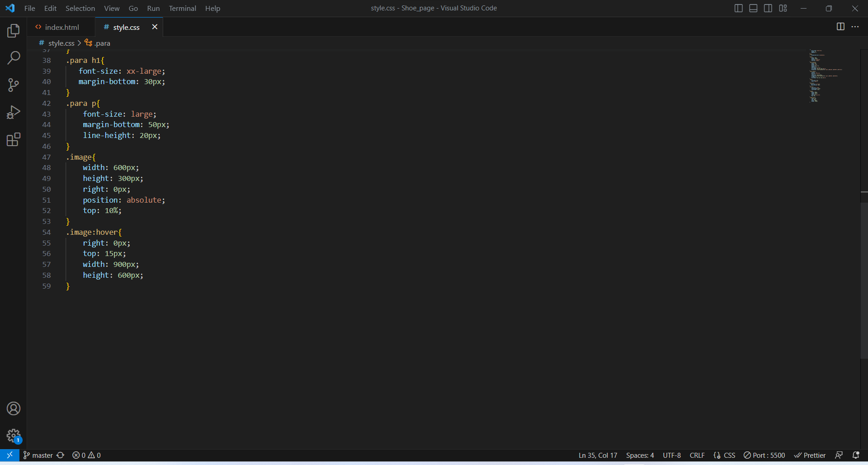The image size is (868, 465).
Task: Open the Manage settings gear icon
Action: [x=13, y=436]
